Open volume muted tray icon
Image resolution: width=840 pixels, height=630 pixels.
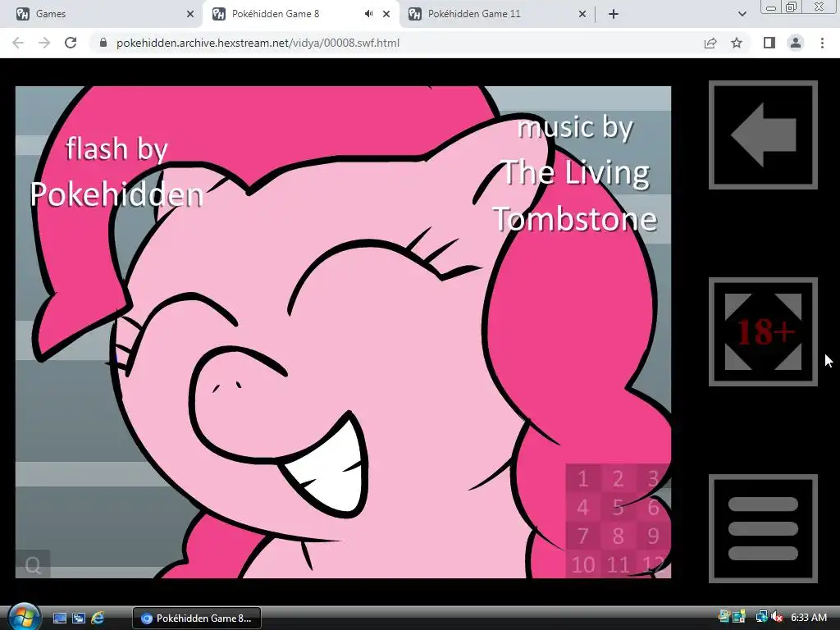tap(777, 617)
